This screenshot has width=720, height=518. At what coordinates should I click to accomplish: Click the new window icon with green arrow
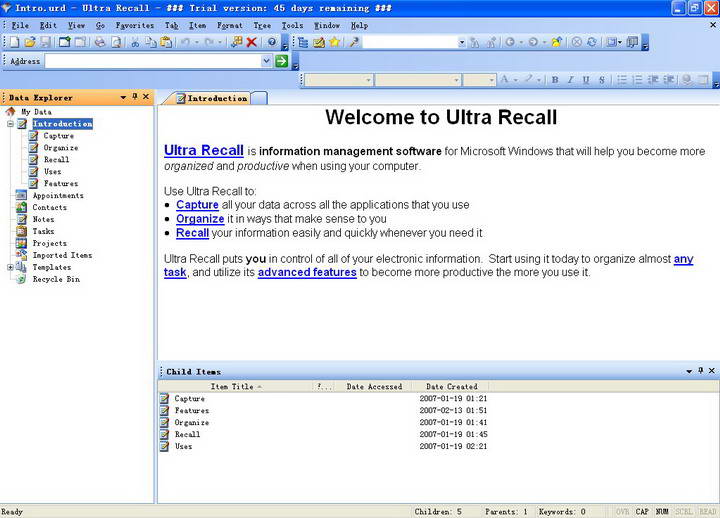click(64, 42)
